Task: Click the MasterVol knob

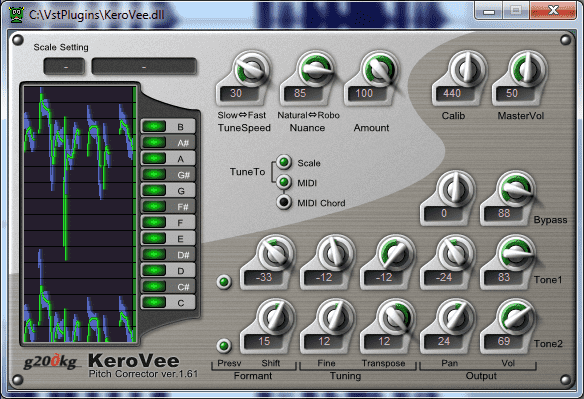Action: coord(528,69)
